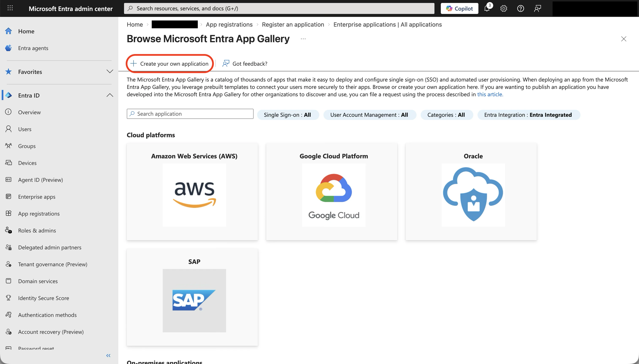Click the Tenant governance icon
This screenshot has height=364, width=639.
8,264
